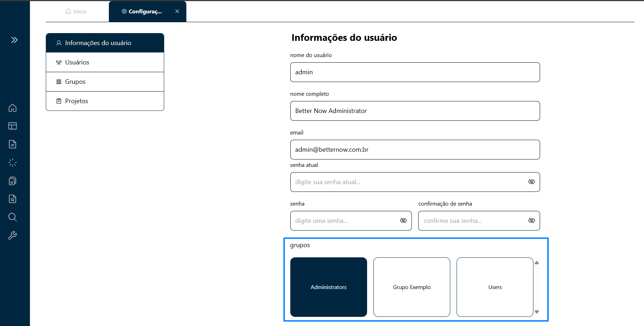Open the stacked documents icon in sidebar

(x=13, y=181)
